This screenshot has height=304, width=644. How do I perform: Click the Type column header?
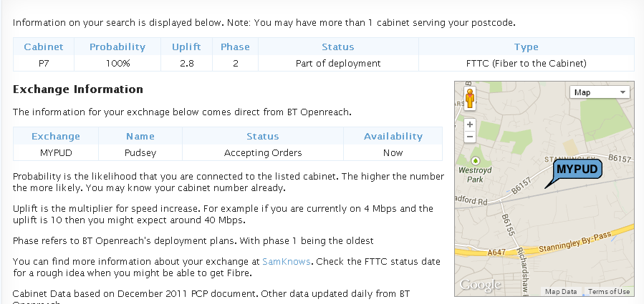click(x=526, y=46)
